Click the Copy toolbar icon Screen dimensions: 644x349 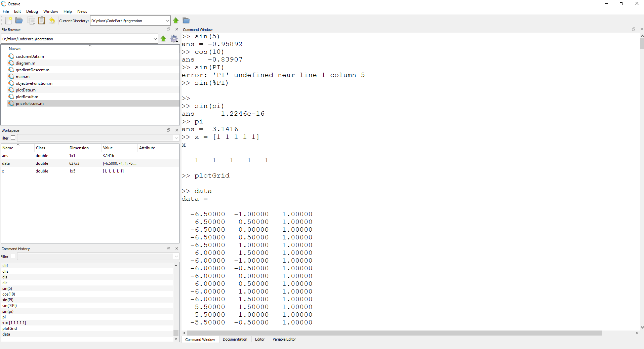click(31, 21)
